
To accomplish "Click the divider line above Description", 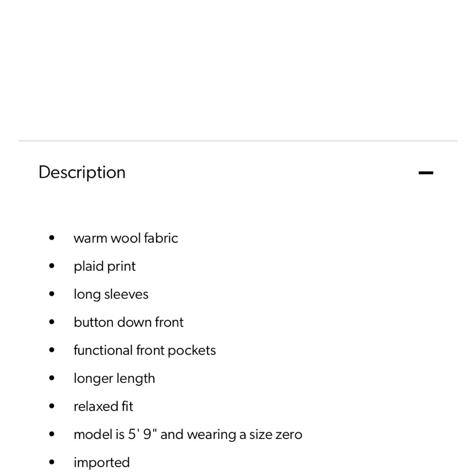I will (x=238, y=141).
